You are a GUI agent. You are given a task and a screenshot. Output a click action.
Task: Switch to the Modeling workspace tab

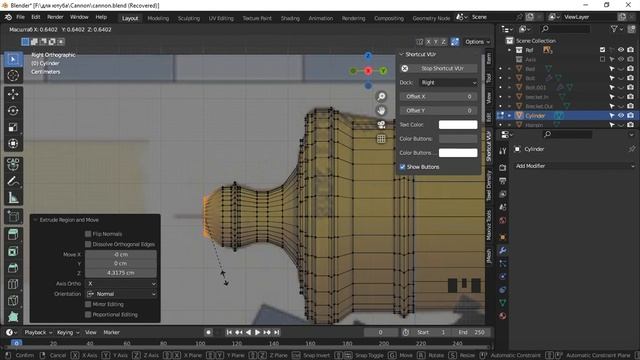(x=158, y=18)
